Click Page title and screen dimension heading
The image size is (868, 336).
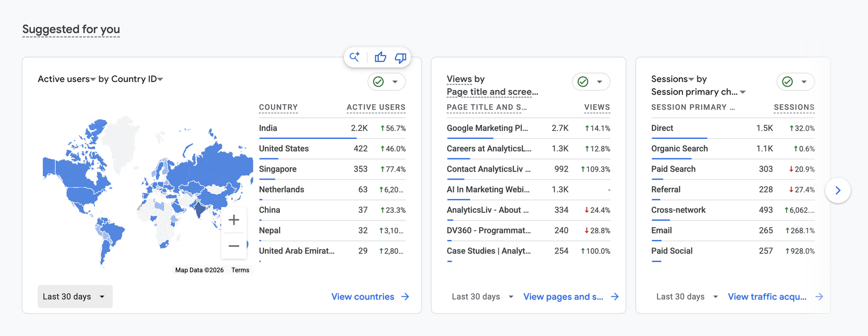492,92
